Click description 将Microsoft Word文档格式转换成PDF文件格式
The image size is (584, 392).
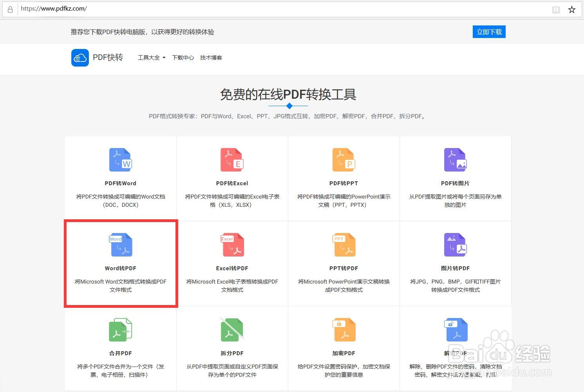[x=121, y=285]
